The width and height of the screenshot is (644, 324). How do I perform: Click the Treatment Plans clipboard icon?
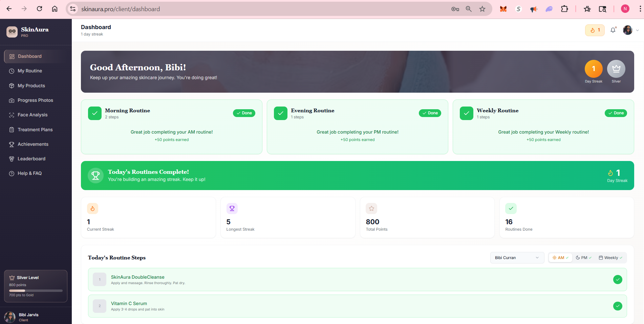point(11,130)
